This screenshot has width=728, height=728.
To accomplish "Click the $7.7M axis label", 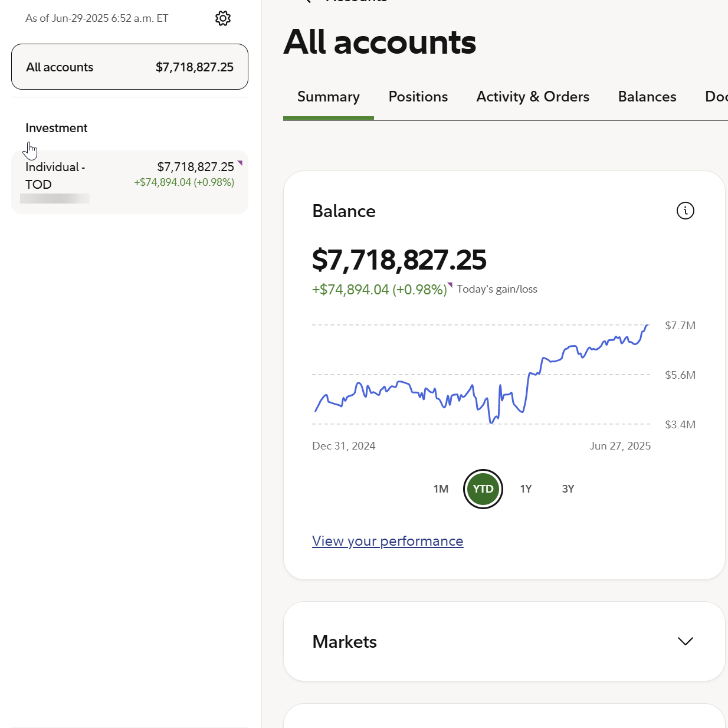I will point(680,326).
